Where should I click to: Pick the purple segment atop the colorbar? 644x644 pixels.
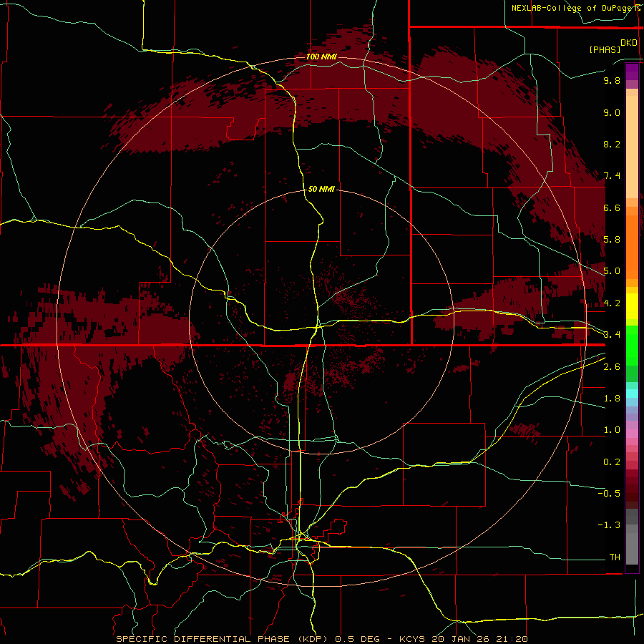(632, 72)
